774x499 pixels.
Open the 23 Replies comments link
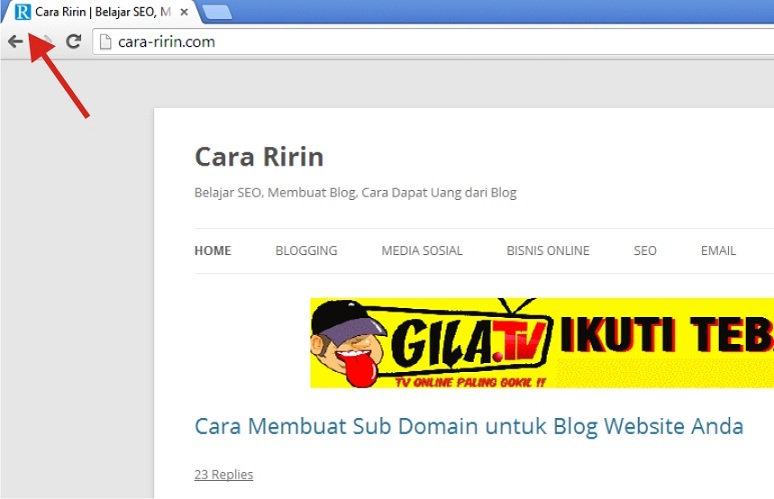coord(224,474)
